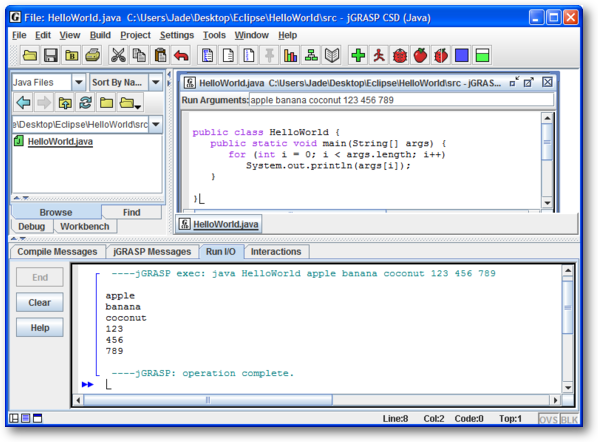Select the Debug tab
Image resolution: width=598 pixels, height=442 pixels.
32,227
